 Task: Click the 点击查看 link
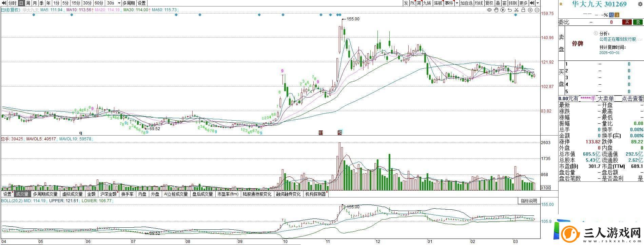tap(632, 99)
